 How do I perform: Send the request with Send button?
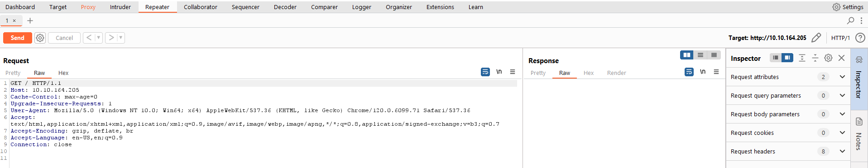pos(18,38)
